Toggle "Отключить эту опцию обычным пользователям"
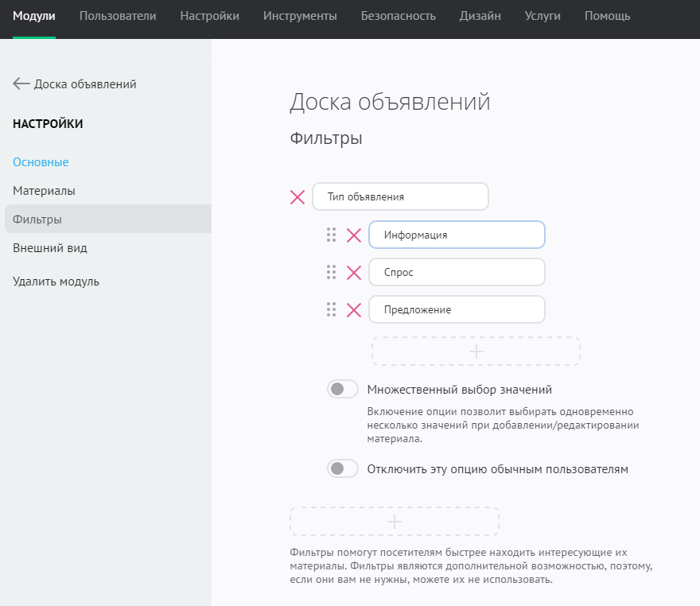The image size is (700, 606). [343, 469]
